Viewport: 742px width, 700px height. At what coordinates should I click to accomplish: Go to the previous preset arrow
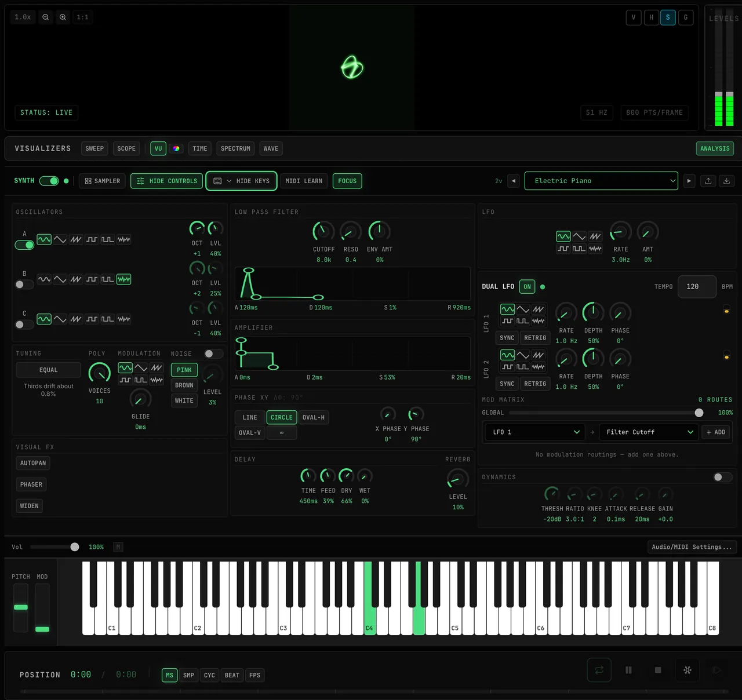click(x=514, y=181)
